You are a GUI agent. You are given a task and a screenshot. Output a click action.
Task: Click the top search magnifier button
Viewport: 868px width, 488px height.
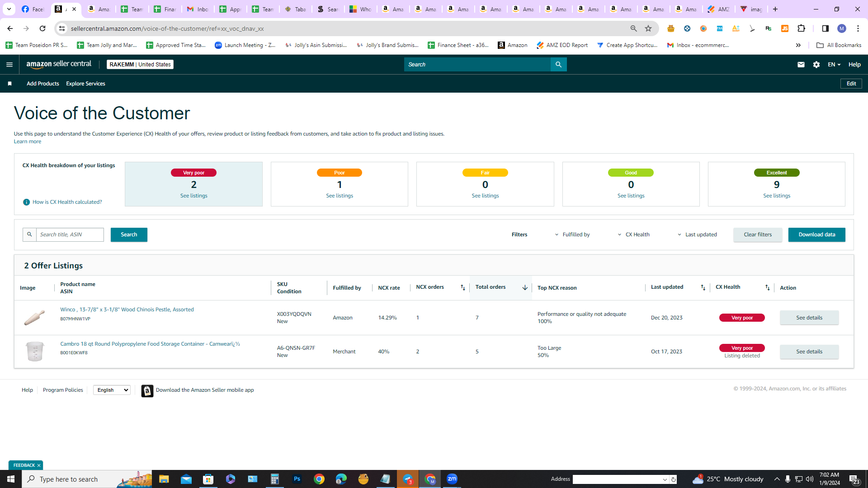coord(558,65)
